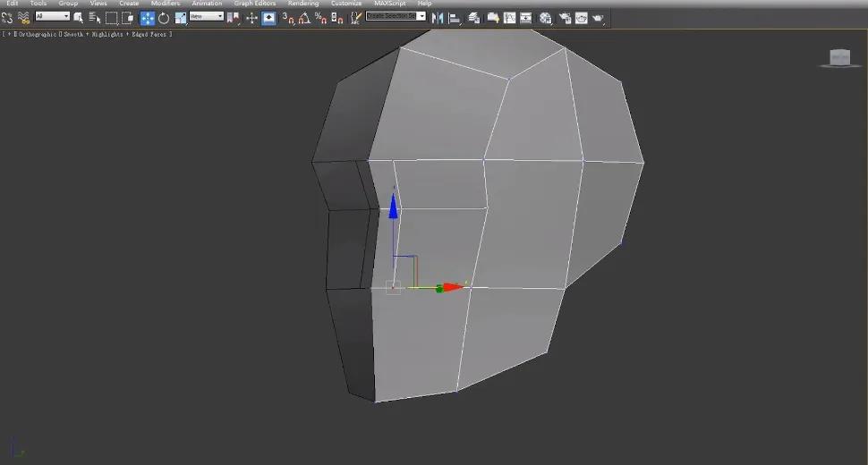Open the Layer Manager icon

[x=474, y=18]
